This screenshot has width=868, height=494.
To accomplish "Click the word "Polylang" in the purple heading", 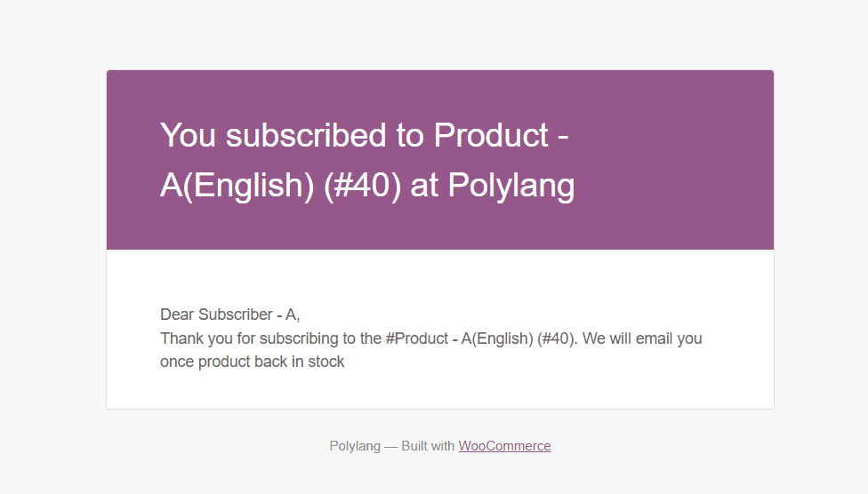I will [x=511, y=186].
